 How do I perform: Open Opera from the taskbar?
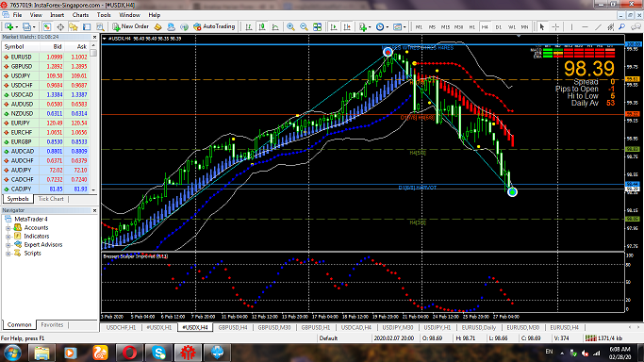coord(129,353)
